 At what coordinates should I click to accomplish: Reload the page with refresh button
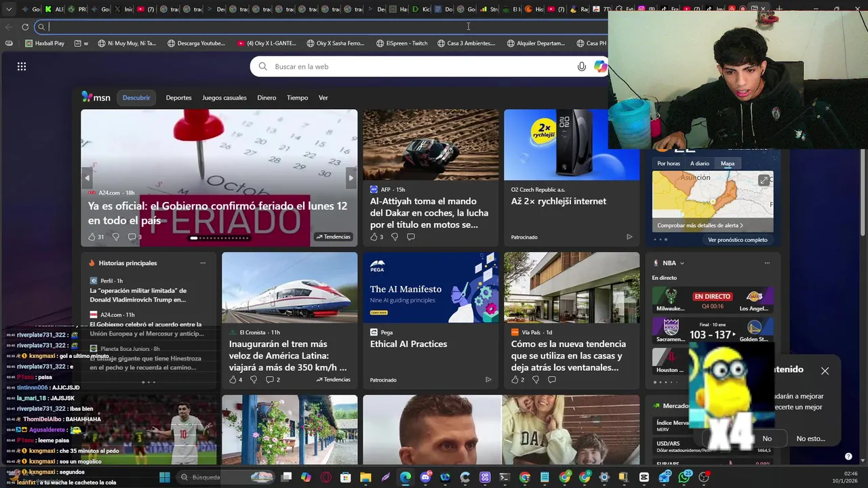click(25, 27)
